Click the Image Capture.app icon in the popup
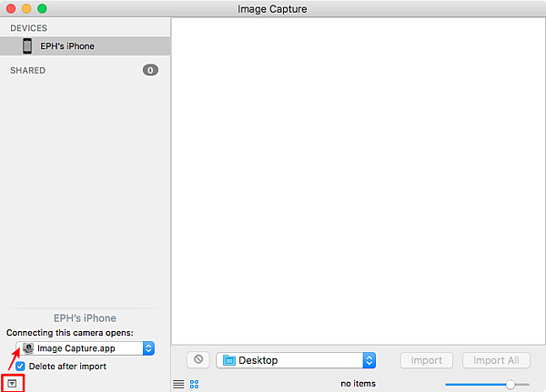The width and height of the screenshot is (546, 392). pyautogui.click(x=28, y=348)
